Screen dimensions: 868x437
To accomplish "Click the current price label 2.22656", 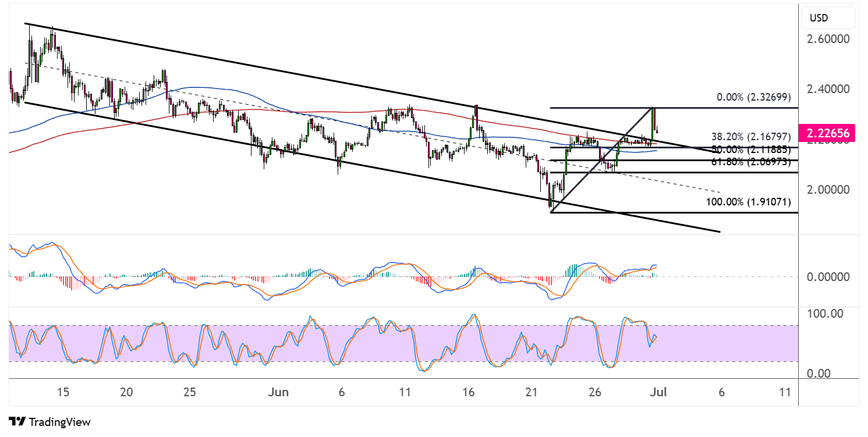I will tap(828, 133).
